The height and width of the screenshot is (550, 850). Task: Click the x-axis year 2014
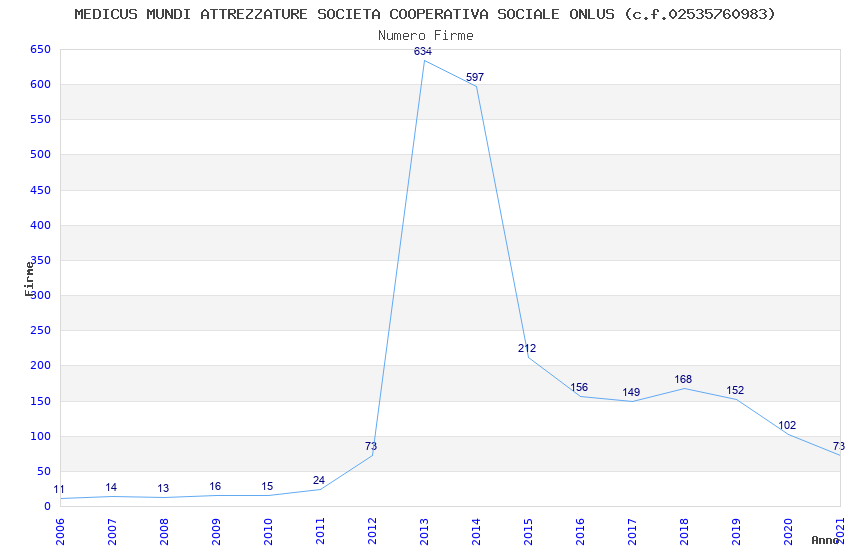point(476,532)
